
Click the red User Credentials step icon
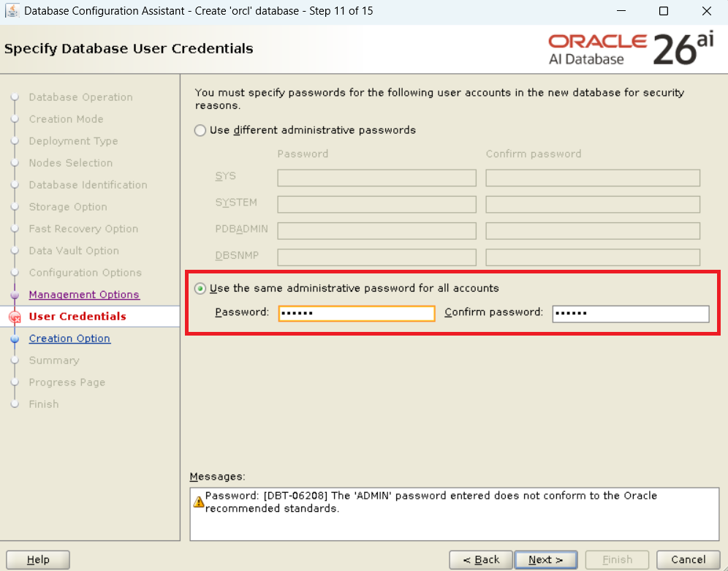tap(14, 317)
